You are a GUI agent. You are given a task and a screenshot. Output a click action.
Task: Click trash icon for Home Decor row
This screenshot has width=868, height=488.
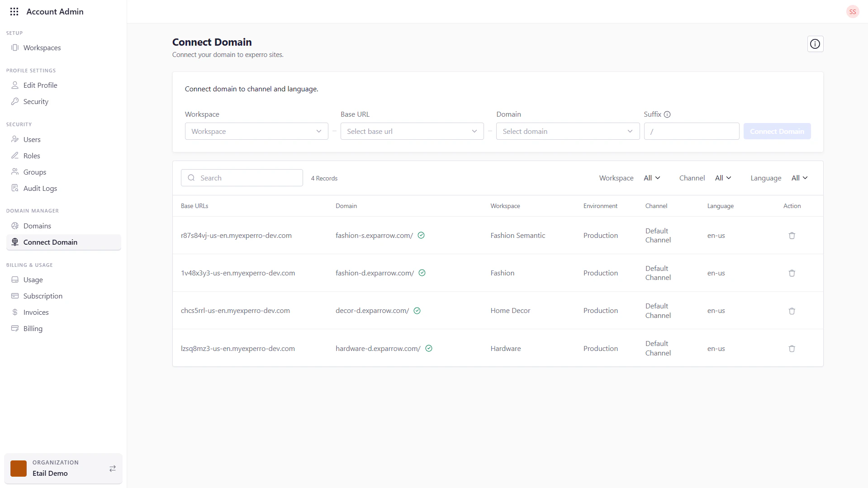tap(792, 311)
